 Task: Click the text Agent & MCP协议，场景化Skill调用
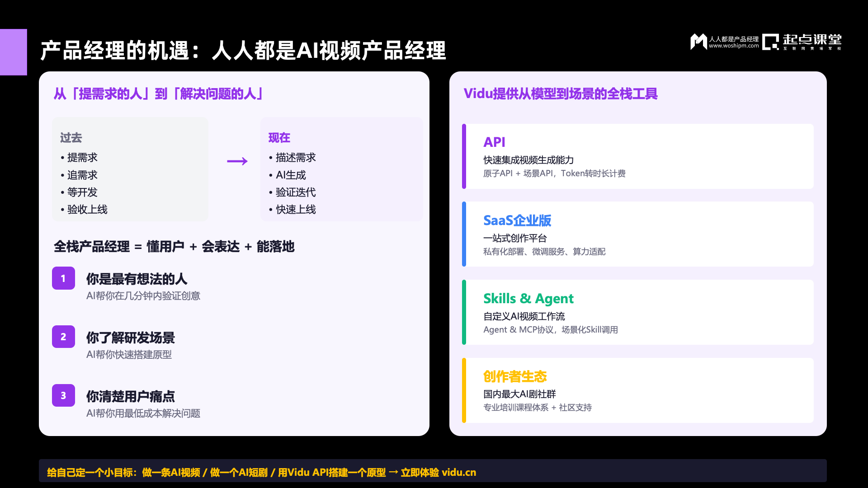pos(551,330)
